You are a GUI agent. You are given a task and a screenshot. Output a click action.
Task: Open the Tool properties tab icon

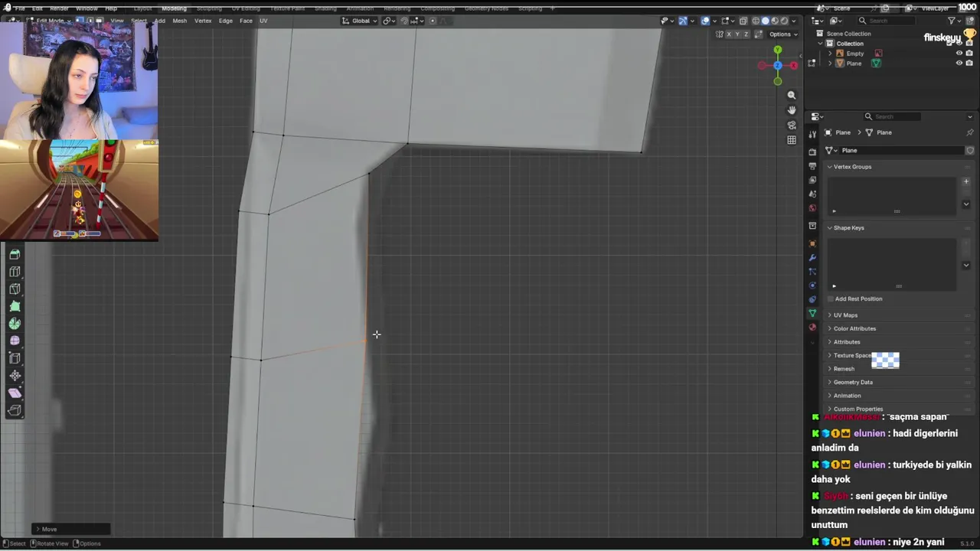coord(812,135)
